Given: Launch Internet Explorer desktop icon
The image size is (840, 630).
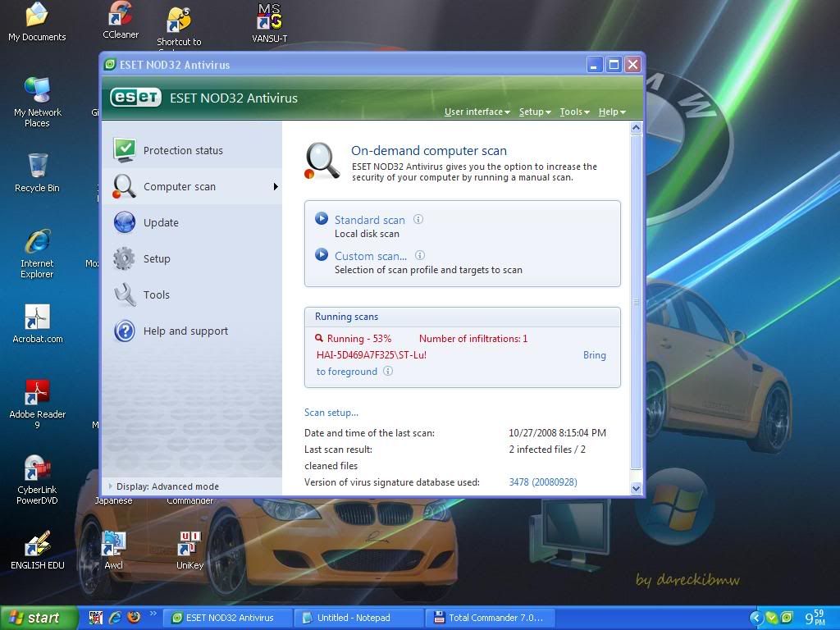Looking at the screenshot, I should 37,253.
